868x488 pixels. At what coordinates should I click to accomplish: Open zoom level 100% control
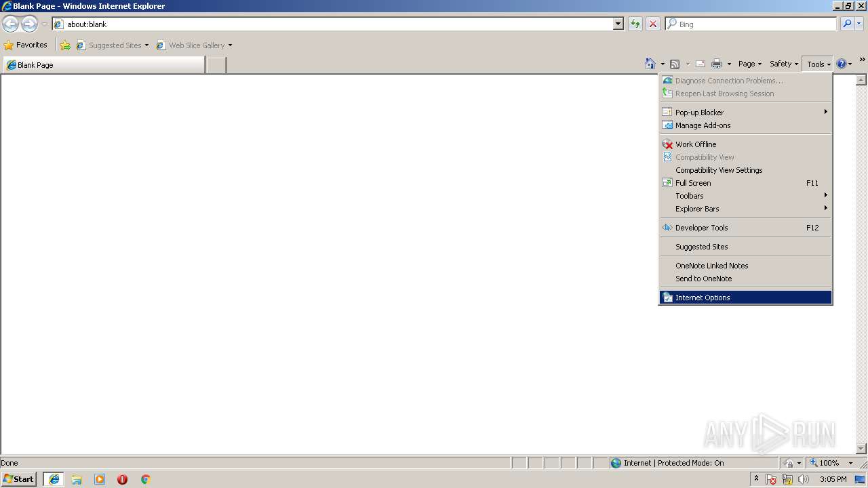tap(831, 463)
